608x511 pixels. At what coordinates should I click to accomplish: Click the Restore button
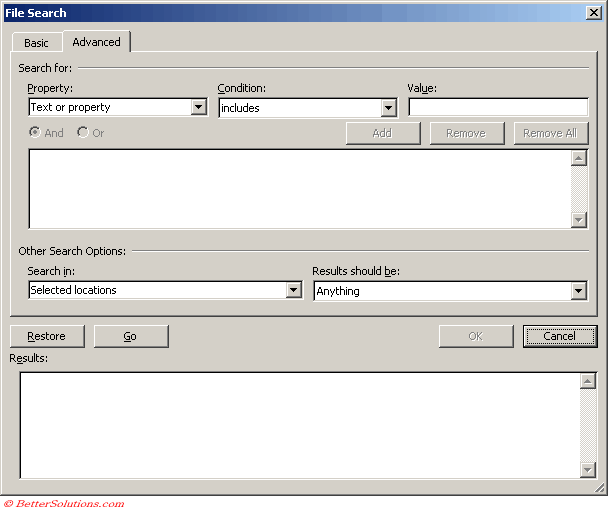(47, 336)
